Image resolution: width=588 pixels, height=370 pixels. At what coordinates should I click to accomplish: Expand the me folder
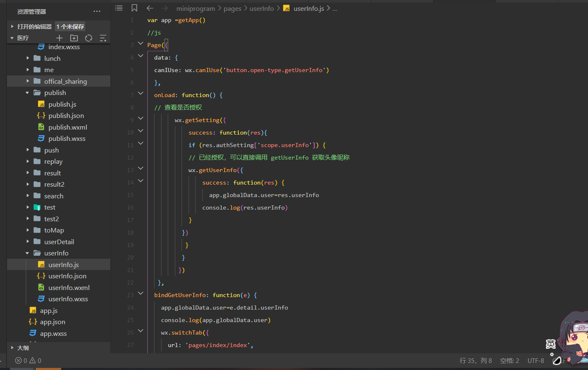tap(27, 70)
